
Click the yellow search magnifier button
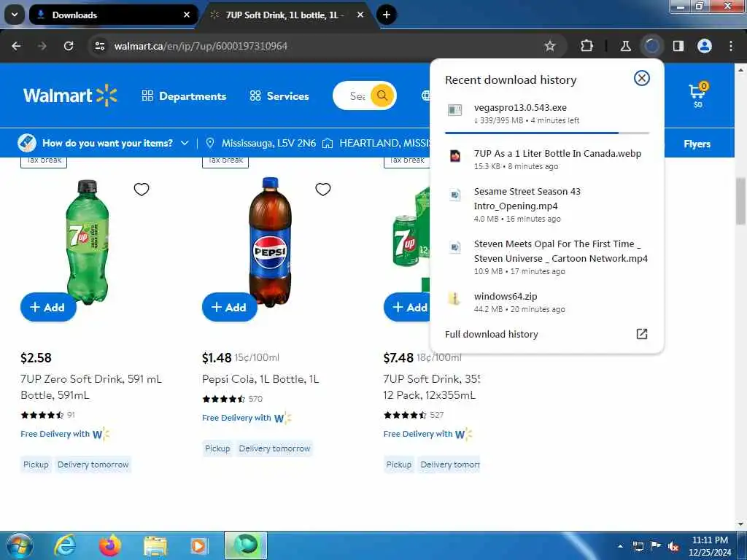(382, 96)
